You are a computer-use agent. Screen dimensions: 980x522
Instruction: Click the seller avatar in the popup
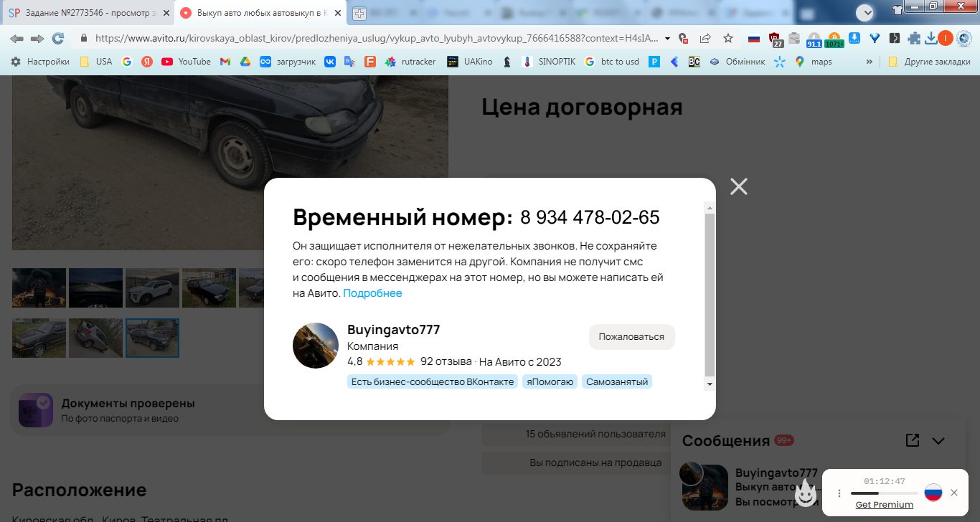coord(316,346)
